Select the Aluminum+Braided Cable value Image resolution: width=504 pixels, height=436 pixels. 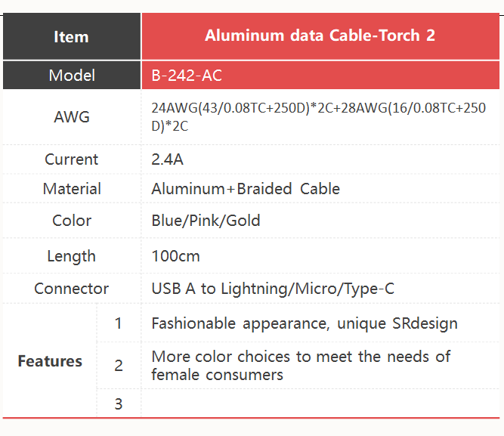coord(246,188)
